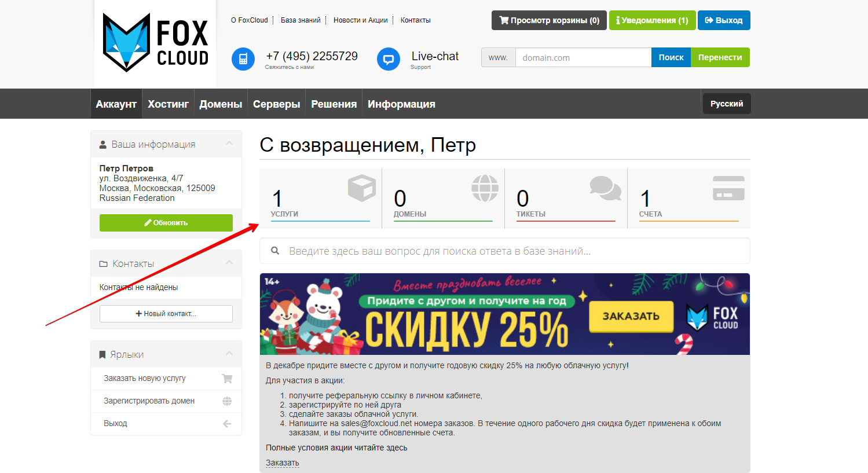The image size is (868, 473).
Task: Collapse the Ярлыки panel
Action: tap(229, 354)
